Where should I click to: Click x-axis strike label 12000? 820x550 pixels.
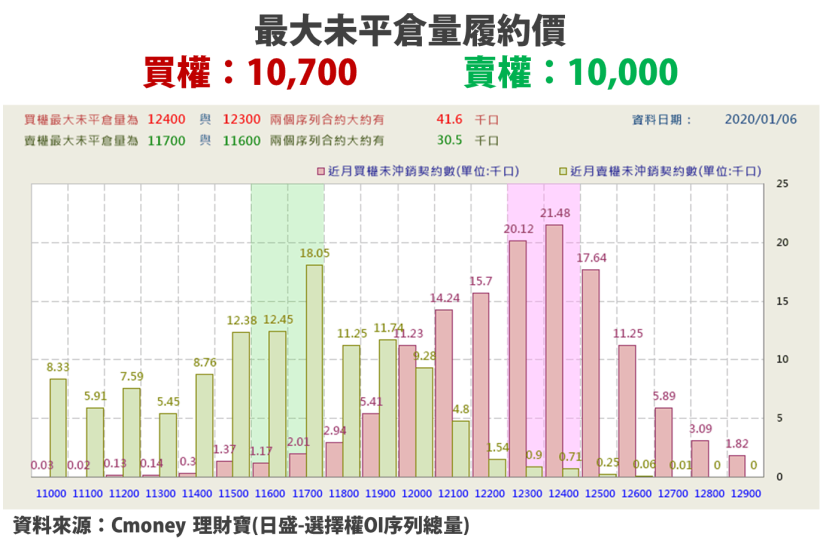(x=417, y=494)
